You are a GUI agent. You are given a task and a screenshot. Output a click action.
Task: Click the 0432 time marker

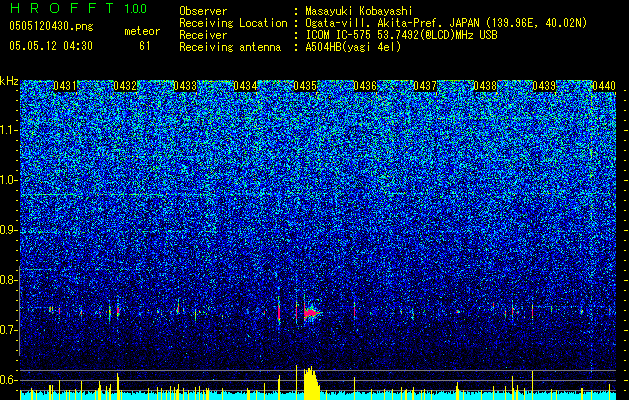pos(125,86)
